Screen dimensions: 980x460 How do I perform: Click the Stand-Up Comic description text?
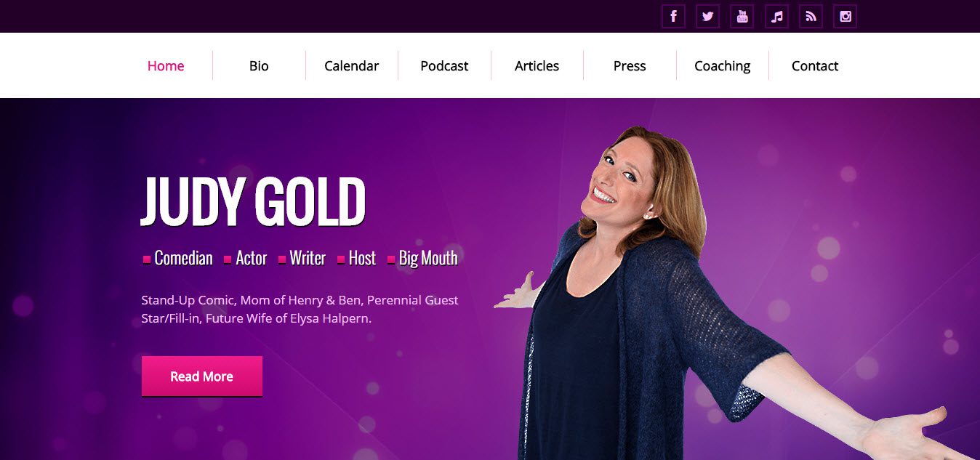click(x=300, y=309)
